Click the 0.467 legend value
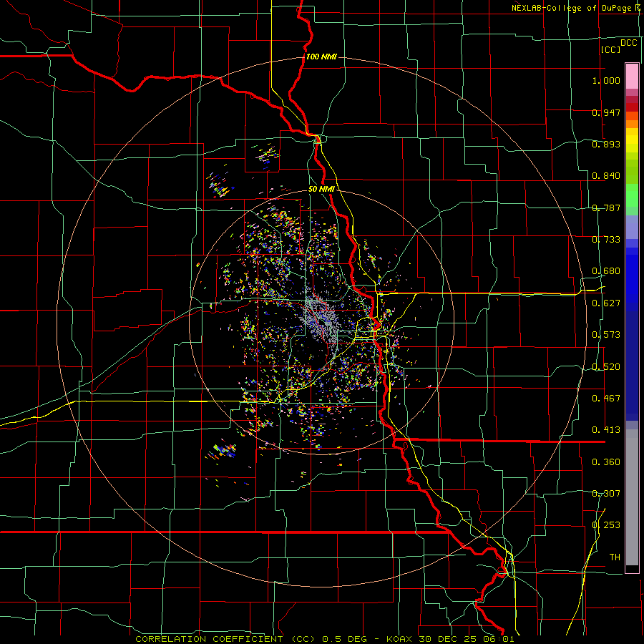 [606, 399]
